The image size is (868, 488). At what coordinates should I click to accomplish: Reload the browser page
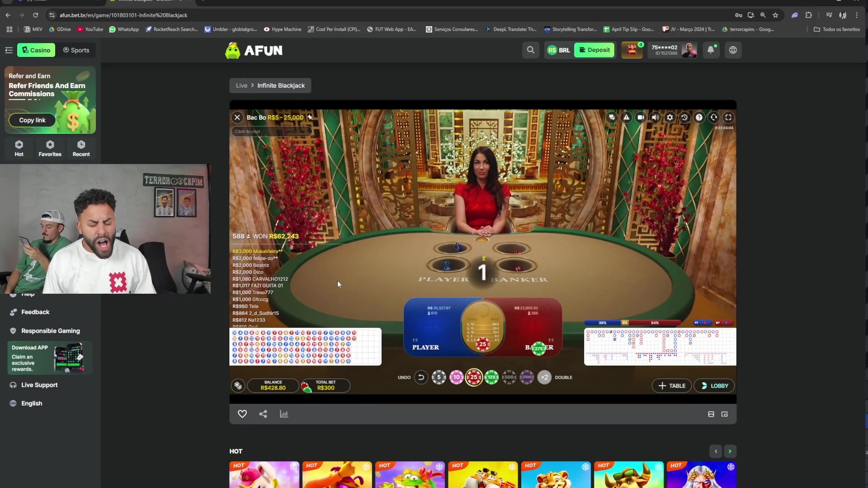click(35, 15)
